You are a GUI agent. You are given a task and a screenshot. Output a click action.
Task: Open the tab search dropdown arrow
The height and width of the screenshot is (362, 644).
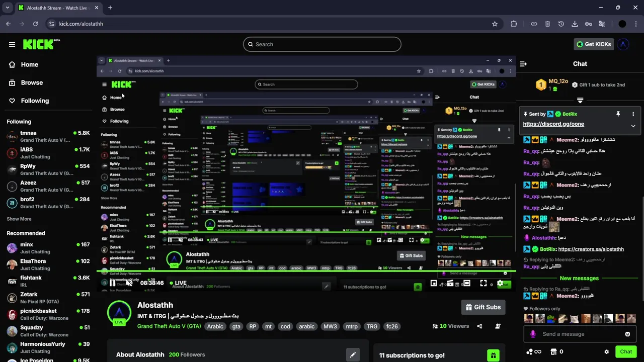pyautogui.click(x=8, y=8)
